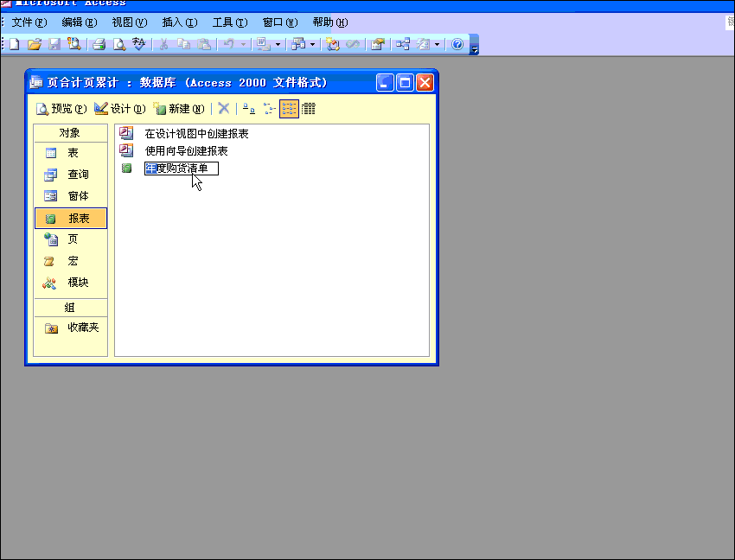Open Microsoft Access Help question icon
Viewport: 735px width, 560px height.
click(457, 45)
